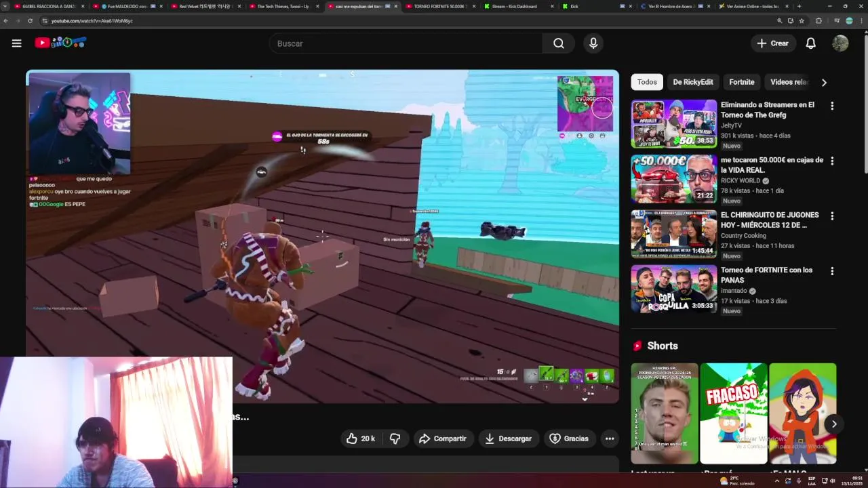Image resolution: width=868 pixels, height=488 pixels.
Task: Open the FRACASO Short thumbnail
Action: click(x=734, y=413)
